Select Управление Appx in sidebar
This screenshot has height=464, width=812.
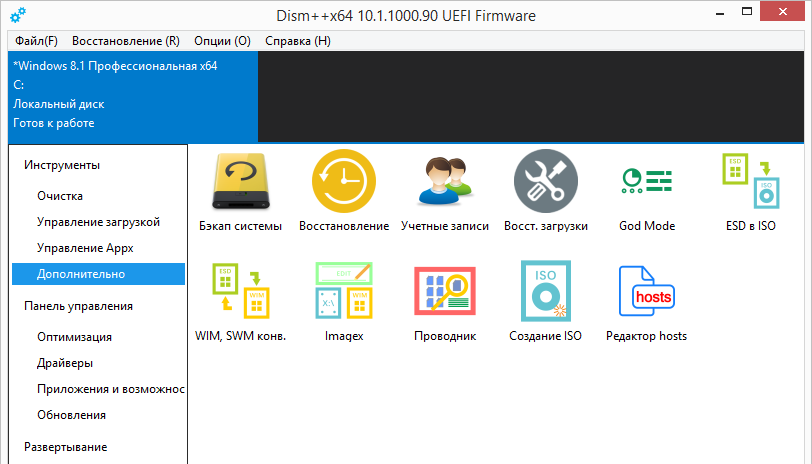coord(84,247)
